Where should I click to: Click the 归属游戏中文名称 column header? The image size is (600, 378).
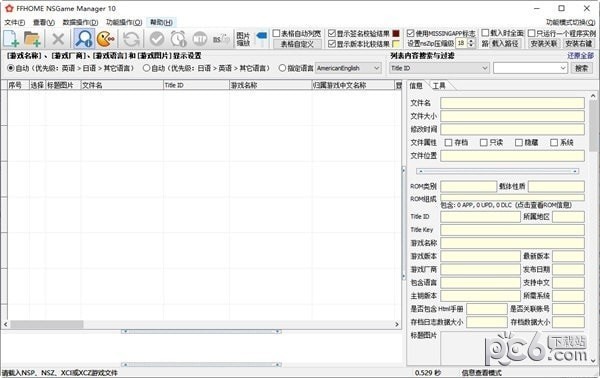[352, 85]
